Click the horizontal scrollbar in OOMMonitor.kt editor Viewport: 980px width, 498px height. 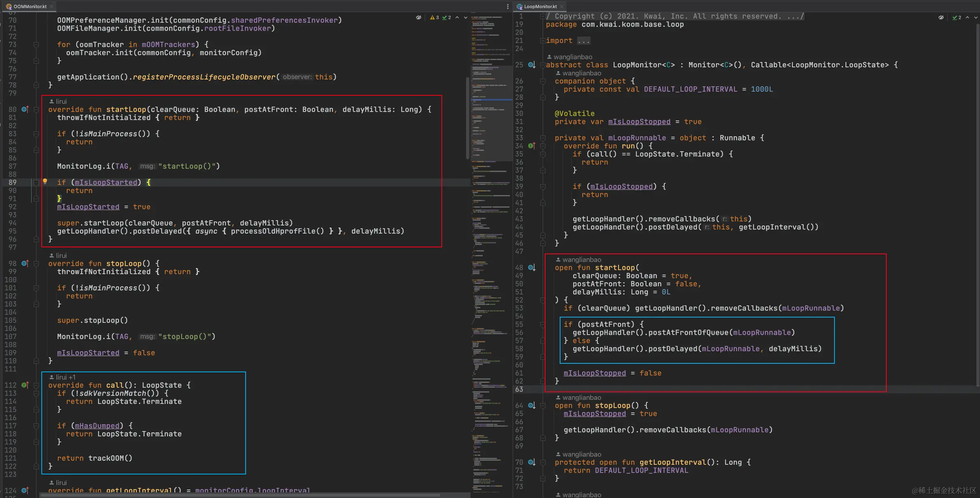pyautogui.click(x=241, y=495)
